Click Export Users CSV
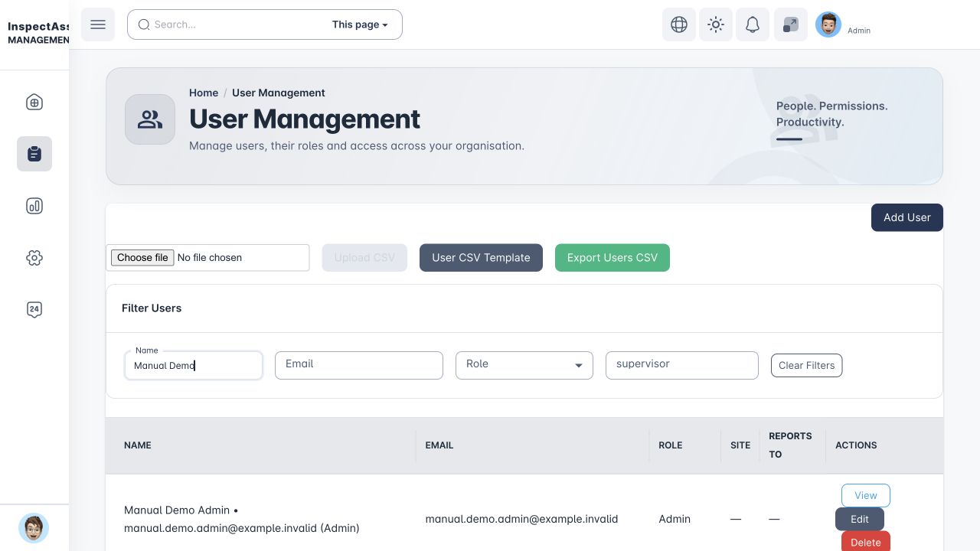This screenshot has width=980, height=551. pos(612,258)
